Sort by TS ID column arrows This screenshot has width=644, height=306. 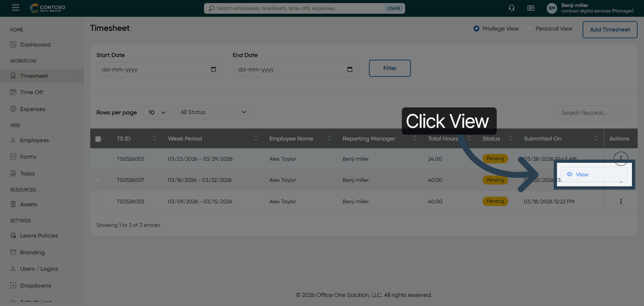point(154,138)
